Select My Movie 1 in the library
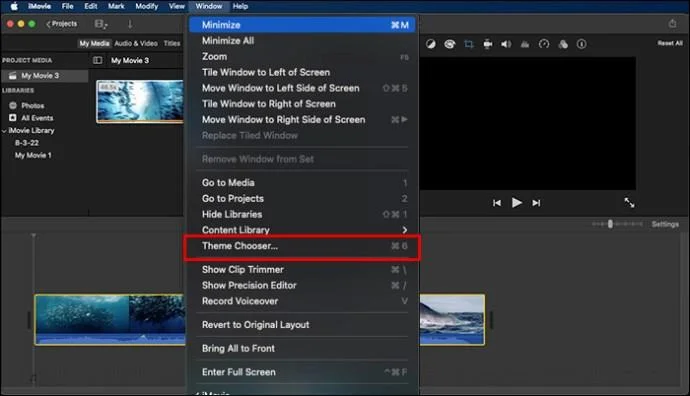The image size is (690, 396). (33, 155)
